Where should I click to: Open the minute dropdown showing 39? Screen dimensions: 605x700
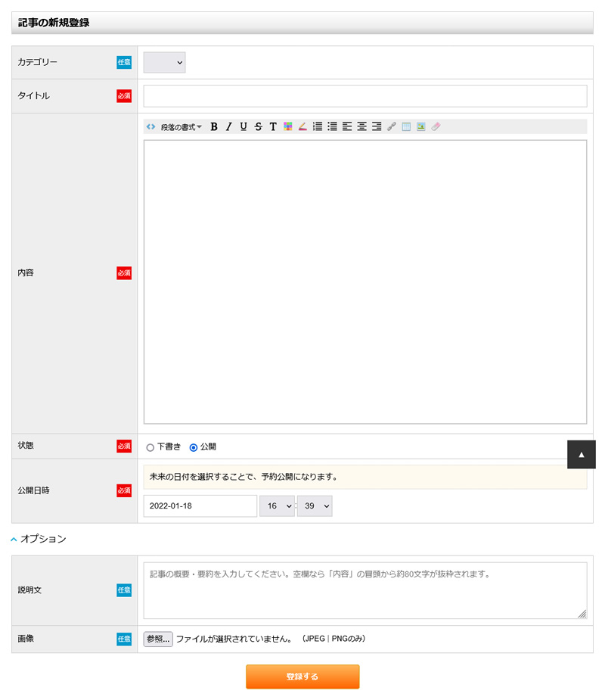click(315, 506)
